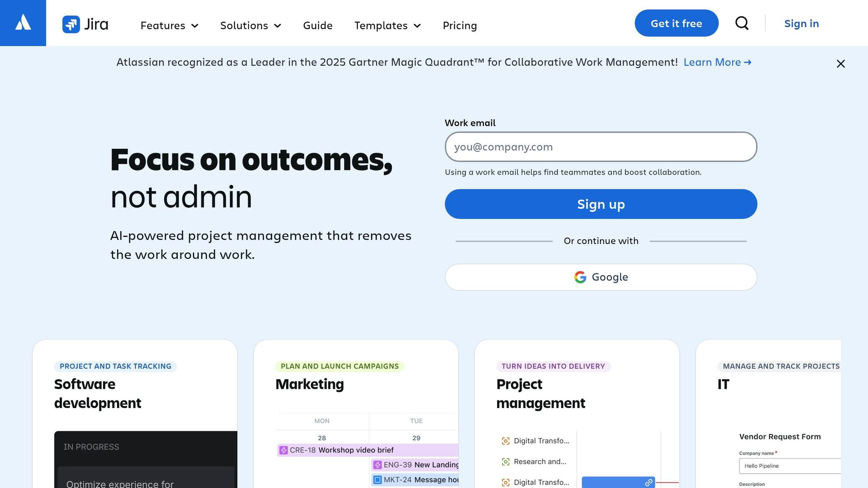Click the Atlassian logo
This screenshot has height=488, width=868.
tap(23, 23)
